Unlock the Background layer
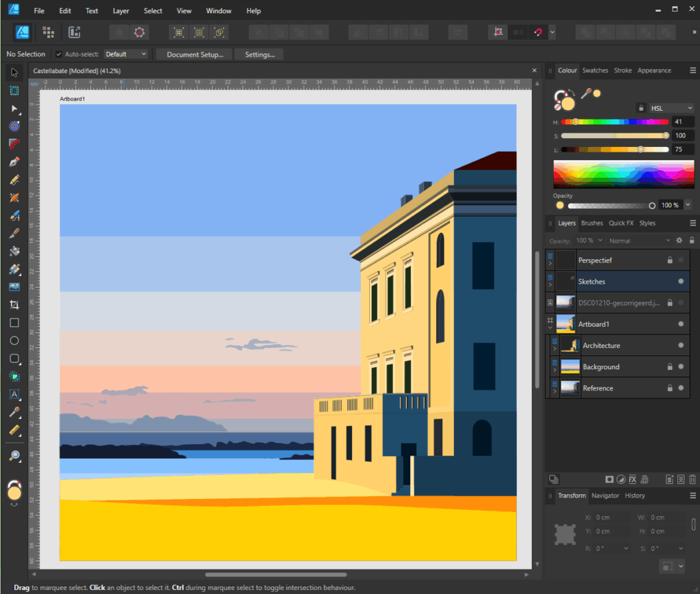 670,367
